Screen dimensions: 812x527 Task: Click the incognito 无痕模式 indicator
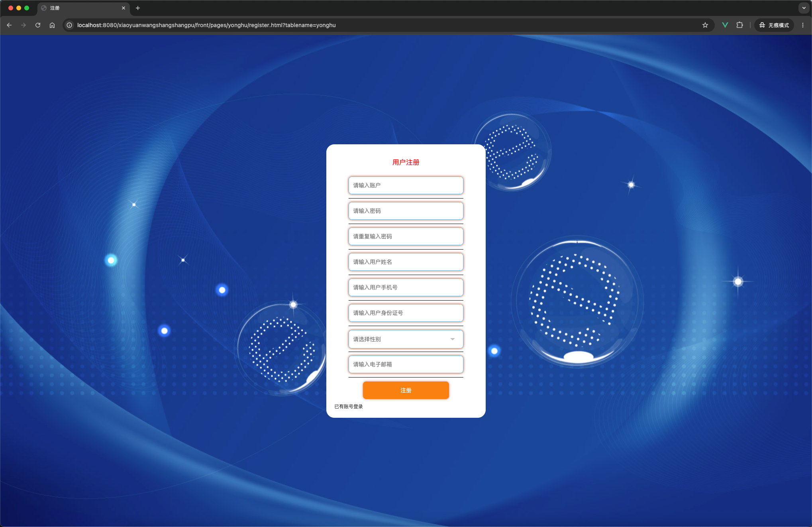(x=774, y=25)
